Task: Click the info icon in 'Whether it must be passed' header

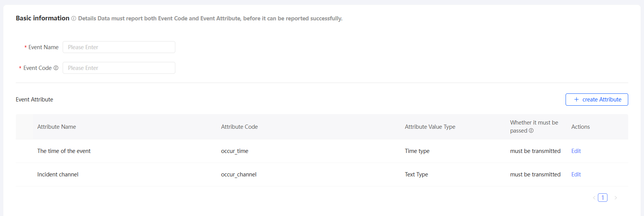Action: click(531, 131)
